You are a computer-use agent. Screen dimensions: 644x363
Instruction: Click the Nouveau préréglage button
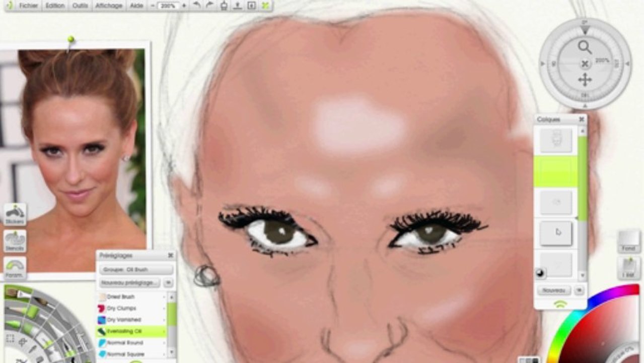pos(130,283)
